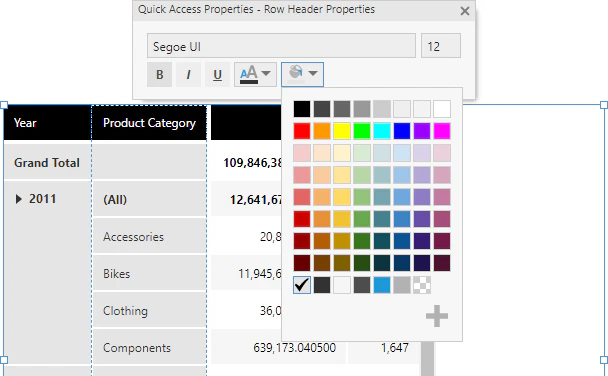Pick the black swatch in top row
608x376 pixels.
[x=302, y=109]
